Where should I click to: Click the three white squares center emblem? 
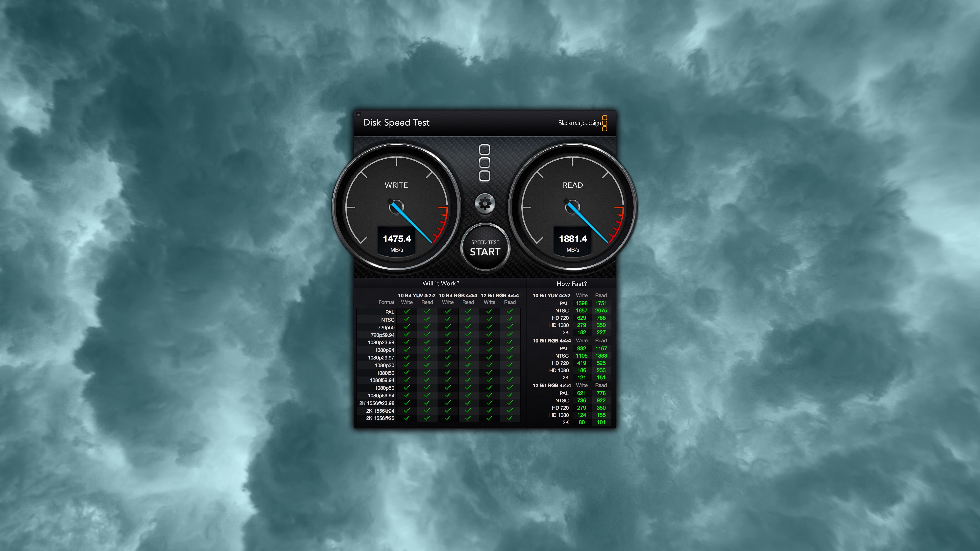[x=484, y=163]
